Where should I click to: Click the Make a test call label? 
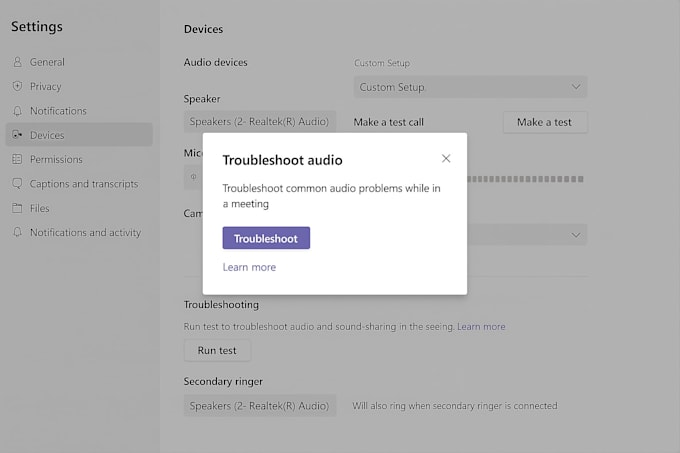[389, 122]
